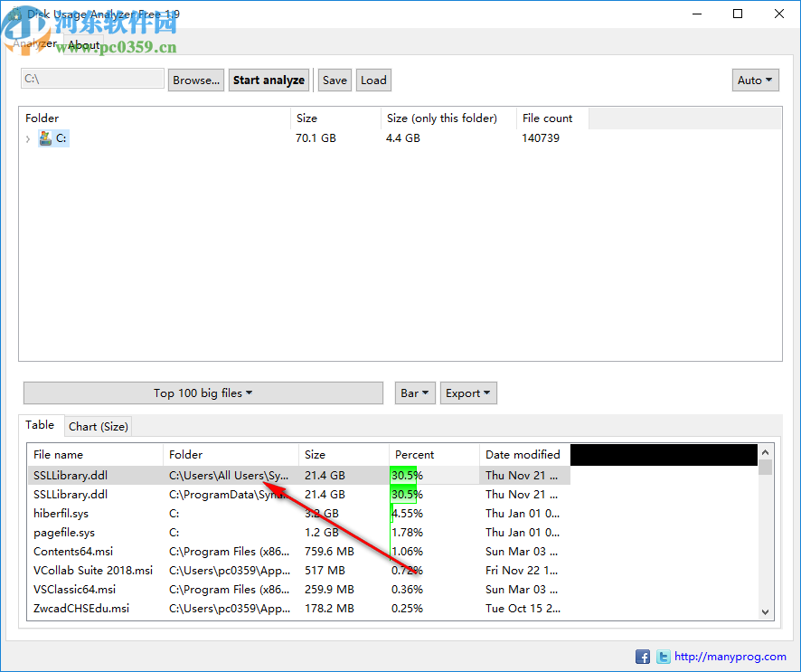Open the Top 100 big files dropdown
This screenshot has height=672, width=801.
click(x=203, y=393)
